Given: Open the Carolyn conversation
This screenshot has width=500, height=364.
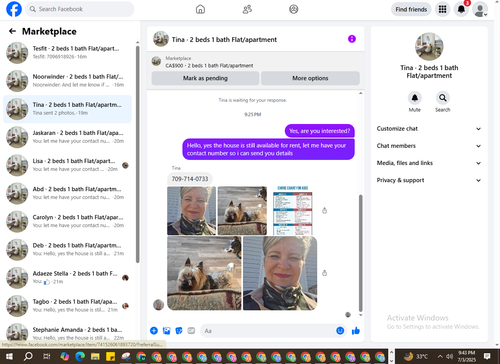Looking at the screenshot, I should tap(68, 221).
